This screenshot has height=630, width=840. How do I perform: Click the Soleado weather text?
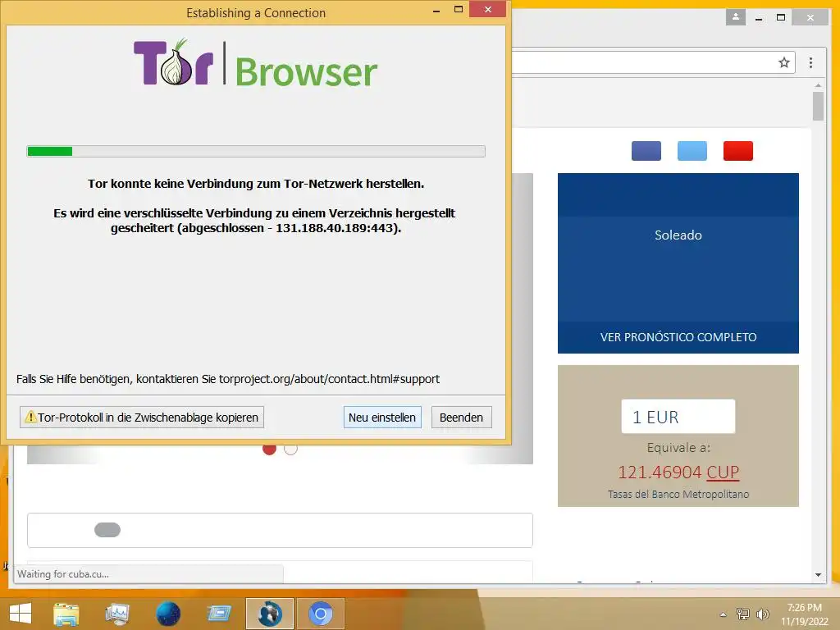coord(678,235)
